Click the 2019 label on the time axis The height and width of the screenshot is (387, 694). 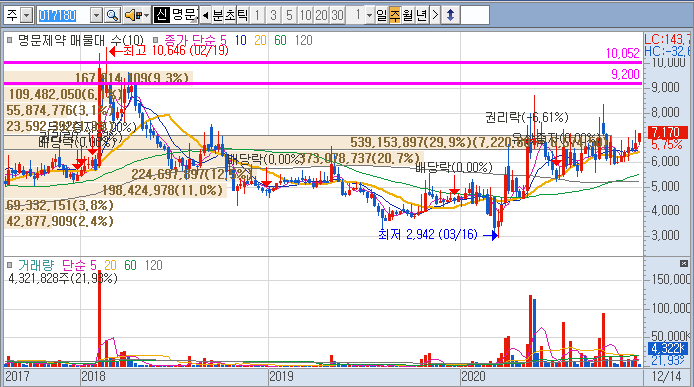pos(281,376)
